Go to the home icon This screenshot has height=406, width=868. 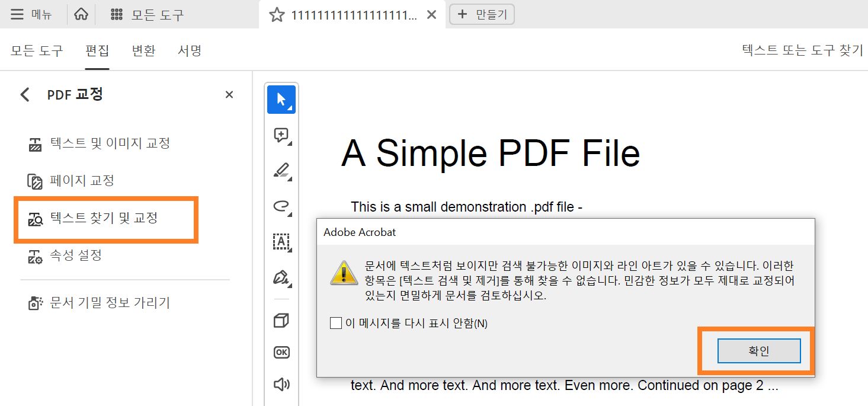[81, 13]
